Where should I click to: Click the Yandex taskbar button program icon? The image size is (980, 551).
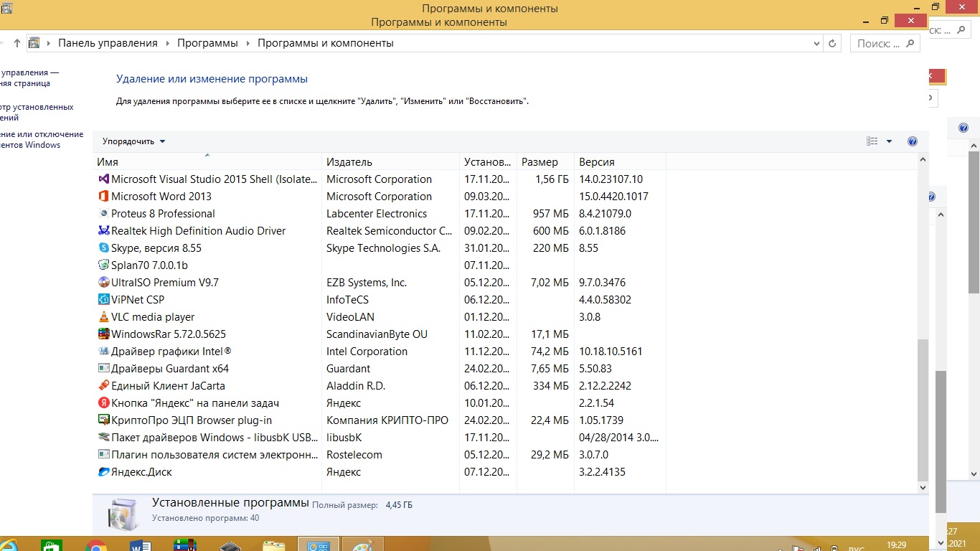pos(103,403)
